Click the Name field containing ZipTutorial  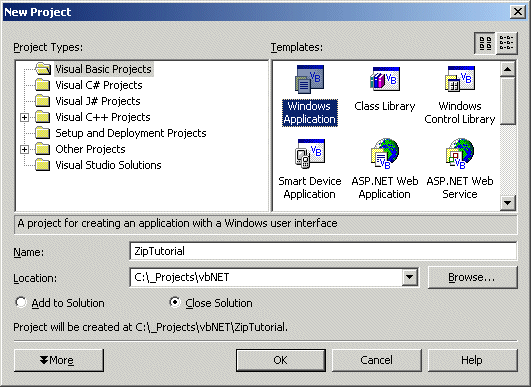(x=323, y=251)
